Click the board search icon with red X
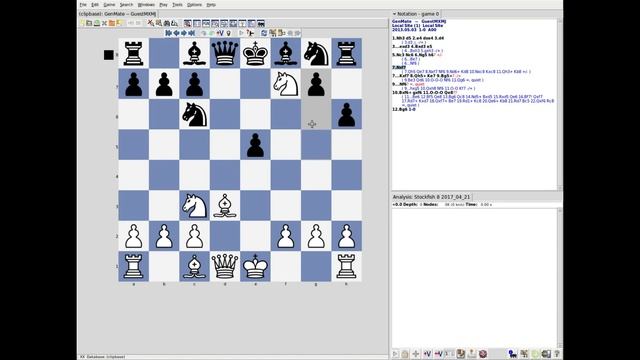This screenshot has width=640, height=360. tap(150, 23)
